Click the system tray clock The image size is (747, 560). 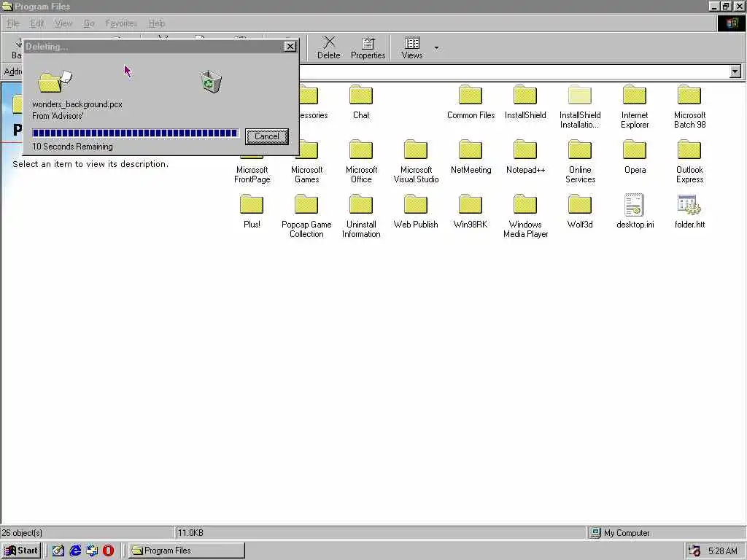pyautogui.click(x=722, y=551)
